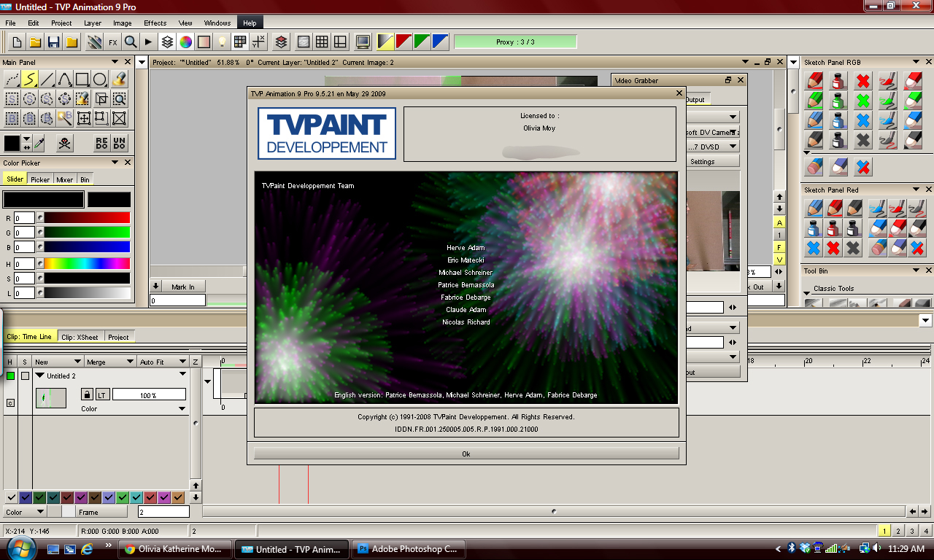Click the skull clear image icon
This screenshot has width=934, height=560.
(65, 143)
